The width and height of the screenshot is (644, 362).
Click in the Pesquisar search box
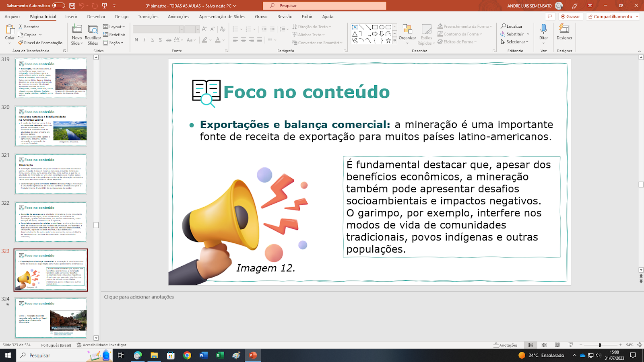click(324, 6)
